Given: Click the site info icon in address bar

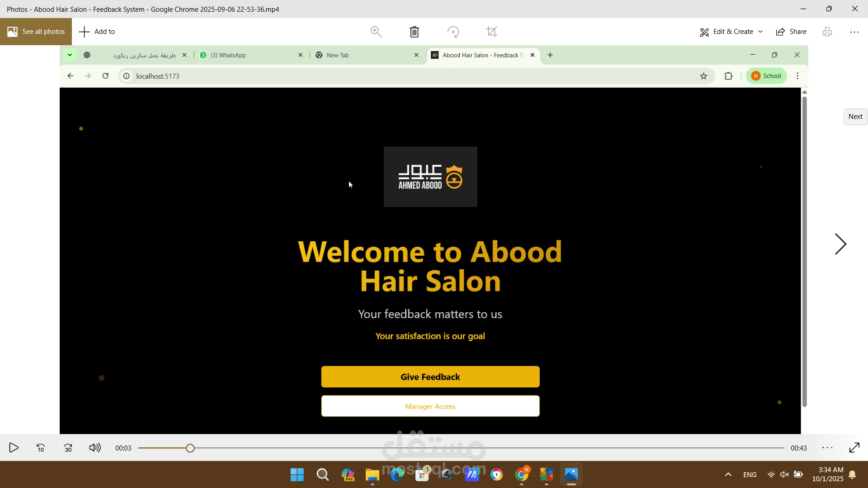Looking at the screenshot, I should tap(127, 76).
